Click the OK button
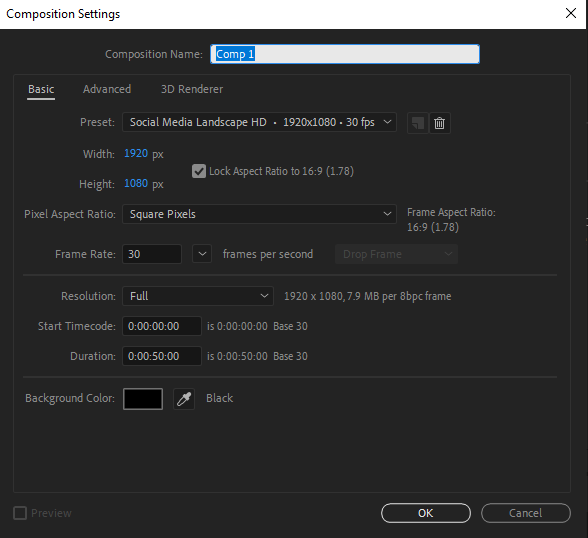The image size is (588, 538). (426, 513)
